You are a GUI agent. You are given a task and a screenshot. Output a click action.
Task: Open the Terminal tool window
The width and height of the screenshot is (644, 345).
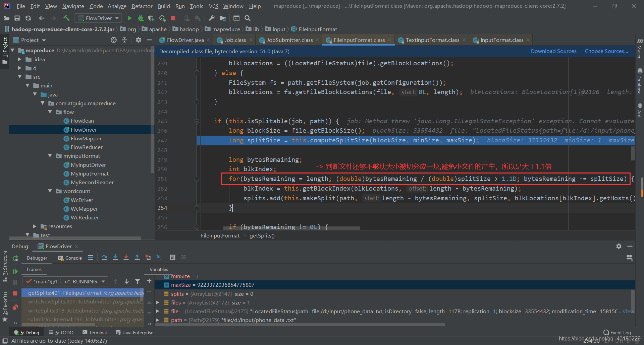coord(95,333)
